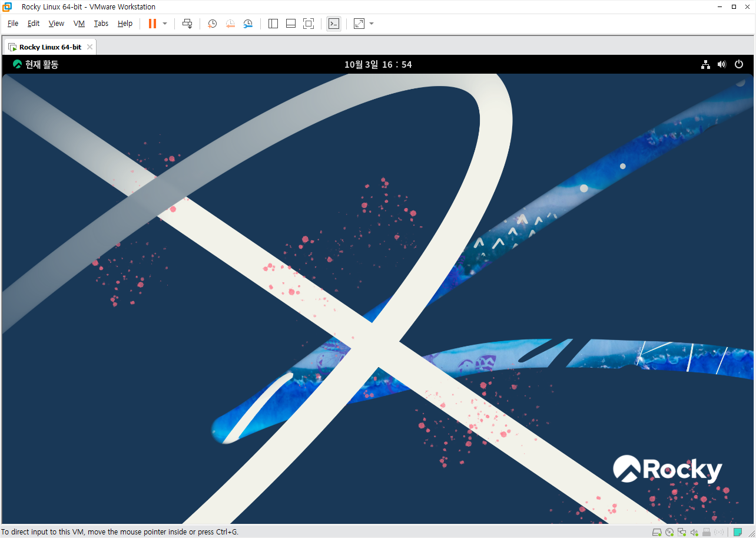Click the GNOME volume speaker icon
756x538 pixels.
(x=722, y=64)
